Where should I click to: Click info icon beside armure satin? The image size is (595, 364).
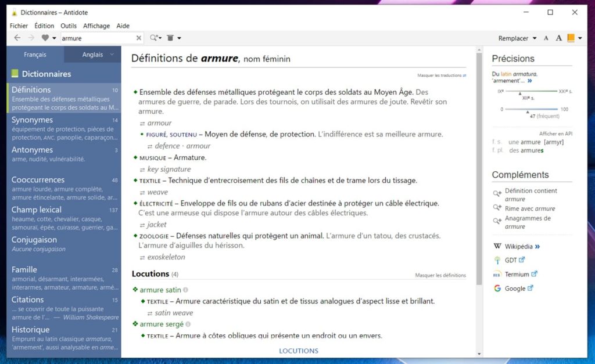click(185, 290)
